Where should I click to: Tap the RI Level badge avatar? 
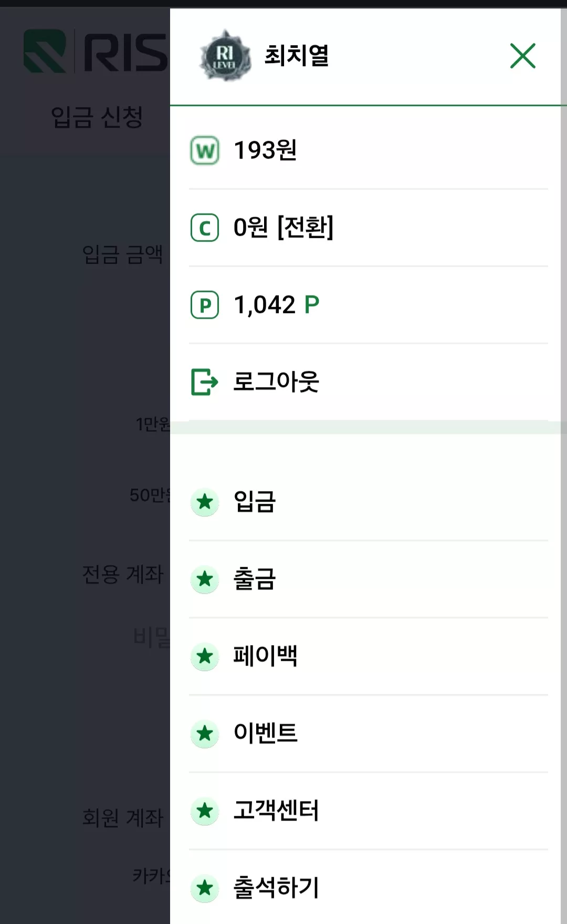pyautogui.click(x=225, y=56)
